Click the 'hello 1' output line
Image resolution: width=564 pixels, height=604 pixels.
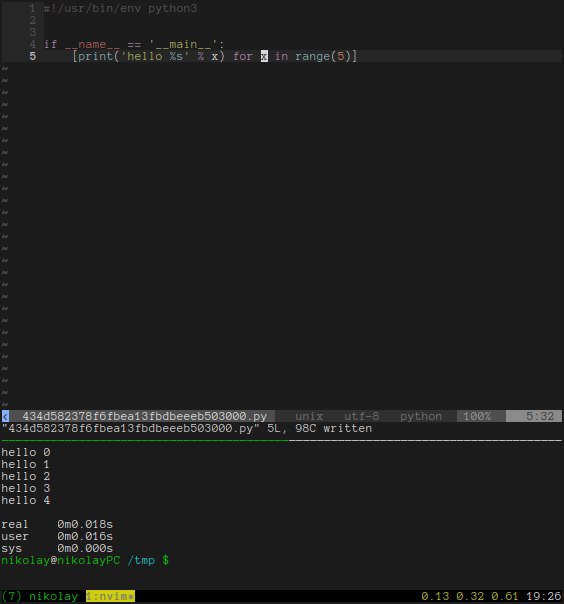[26, 464]
